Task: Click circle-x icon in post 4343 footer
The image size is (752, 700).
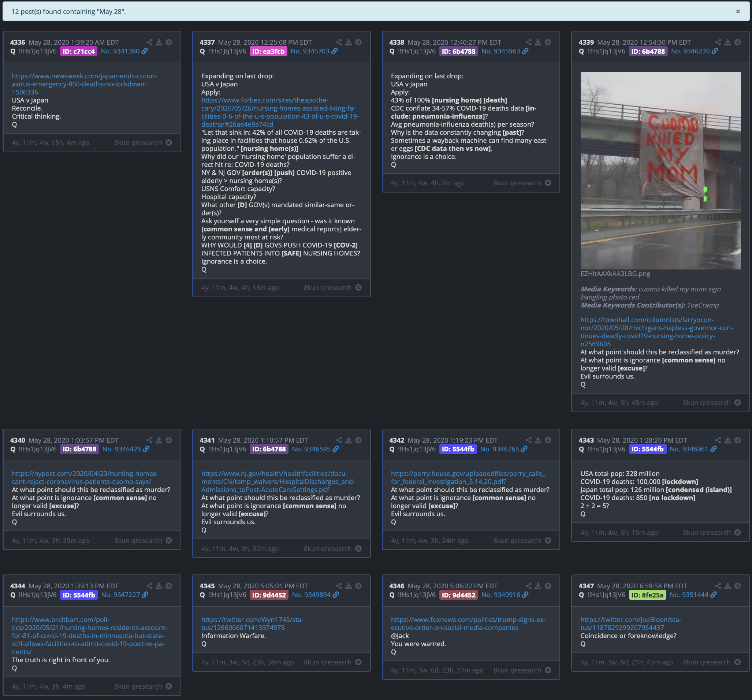Action: (737, 532)
